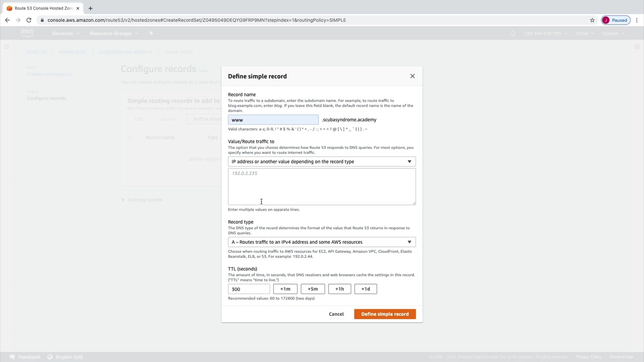Open the Chrome three-dot menu
The image size is (644, 362).
[637, 20]
